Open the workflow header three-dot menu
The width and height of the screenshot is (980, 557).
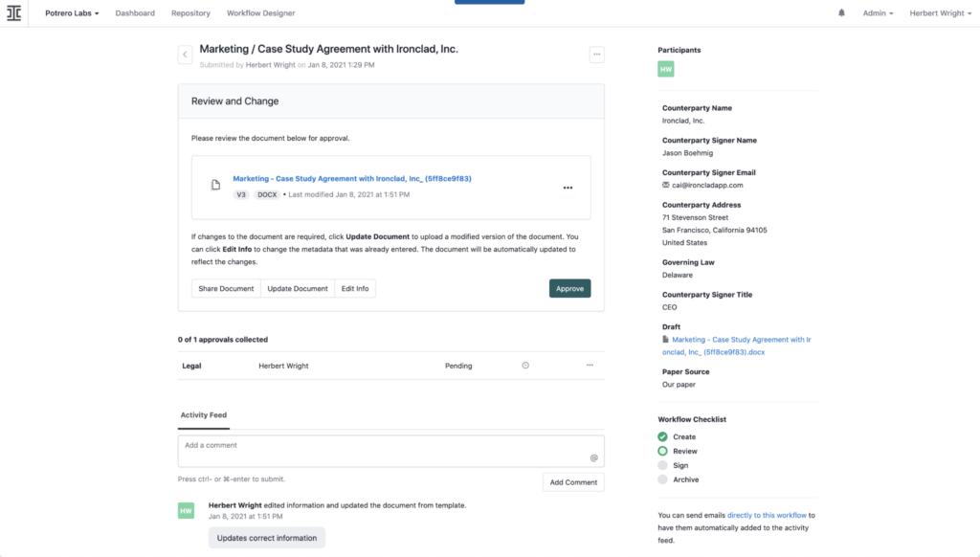pos(596,55)
